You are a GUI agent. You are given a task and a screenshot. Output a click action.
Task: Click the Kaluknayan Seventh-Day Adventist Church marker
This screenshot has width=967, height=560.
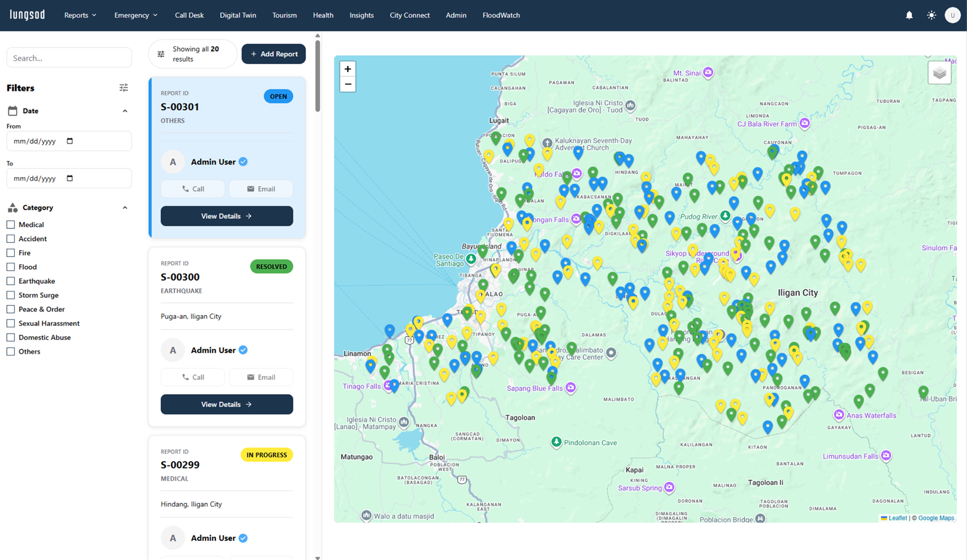coord(547,143)
